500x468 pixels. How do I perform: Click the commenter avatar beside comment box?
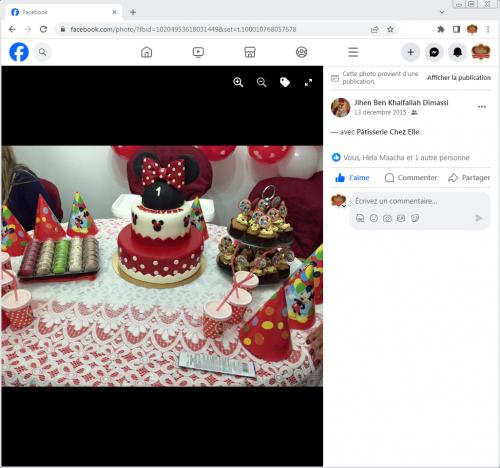[339, 201]
